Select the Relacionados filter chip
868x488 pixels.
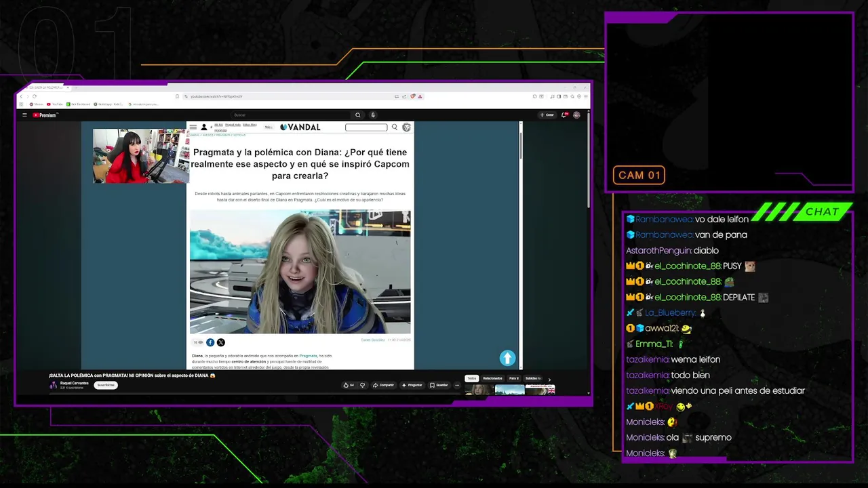coord(492,378)
